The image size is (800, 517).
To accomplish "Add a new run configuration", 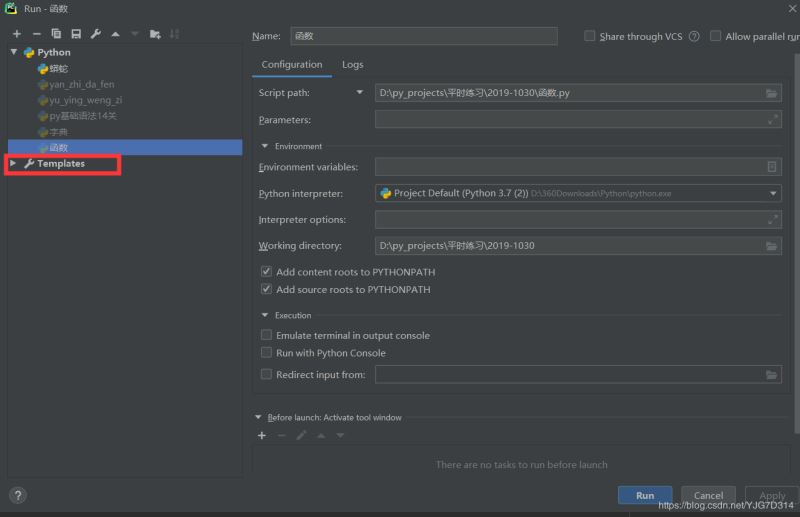I will click(x=16, y=34).
